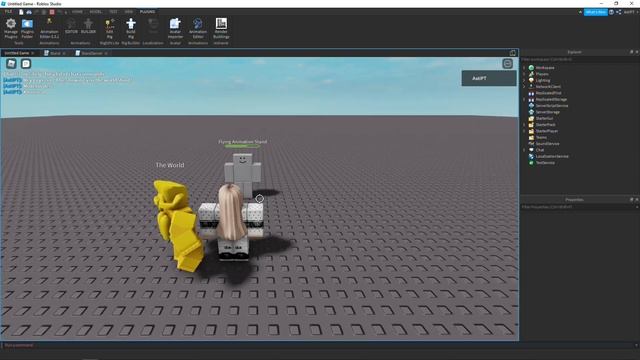Close the StandServer script tab
Image resolution: width=640 pixels, height=360 pixels.
tap(106, 53)
